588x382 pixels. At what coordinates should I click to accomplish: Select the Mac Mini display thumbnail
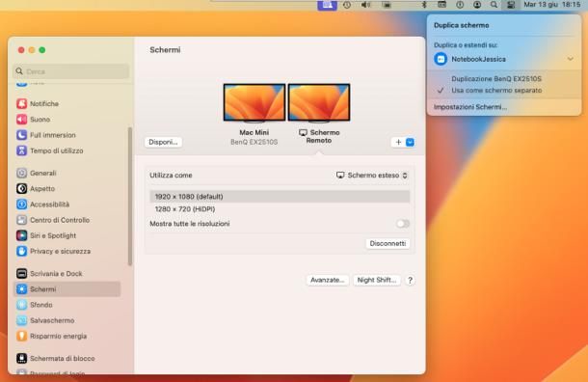[x=254, y=102]
